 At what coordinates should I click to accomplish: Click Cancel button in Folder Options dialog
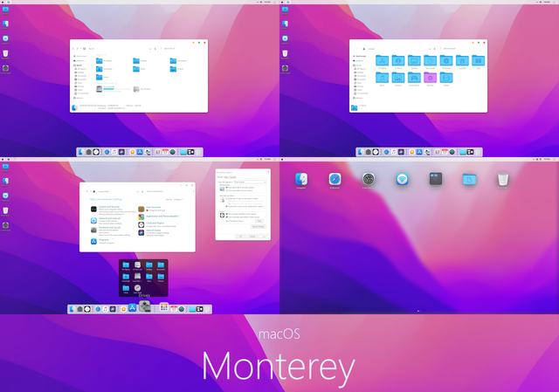click(x=252, y=237)
